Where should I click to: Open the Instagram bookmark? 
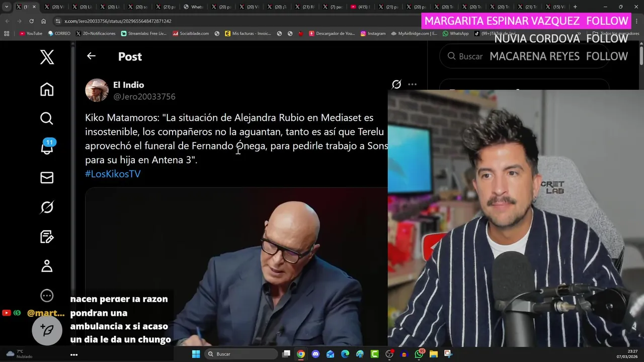(373, 33)
